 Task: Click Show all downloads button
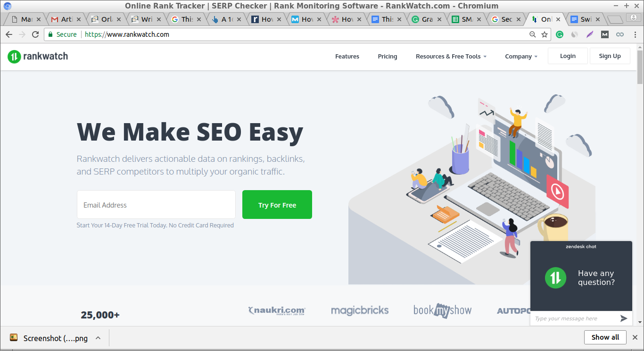[605, 337]
